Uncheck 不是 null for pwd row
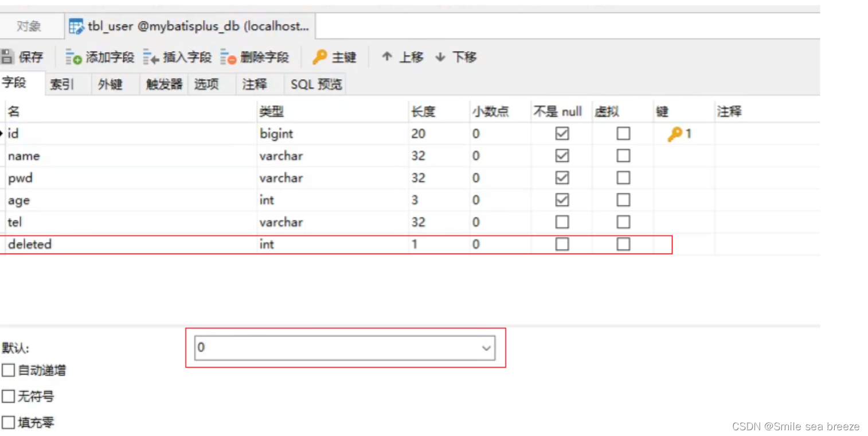The image size is (868, 436). [562, 178]
